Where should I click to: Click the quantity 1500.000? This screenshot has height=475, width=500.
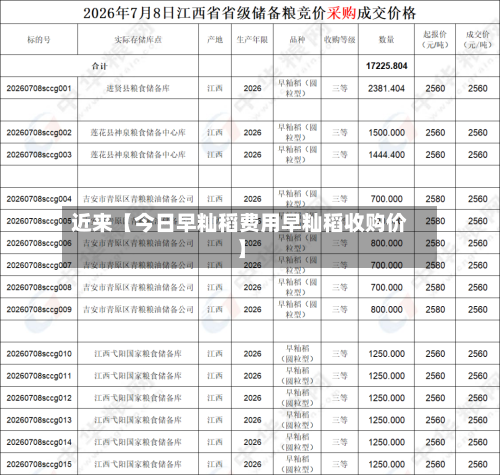[x=387, y=133]
